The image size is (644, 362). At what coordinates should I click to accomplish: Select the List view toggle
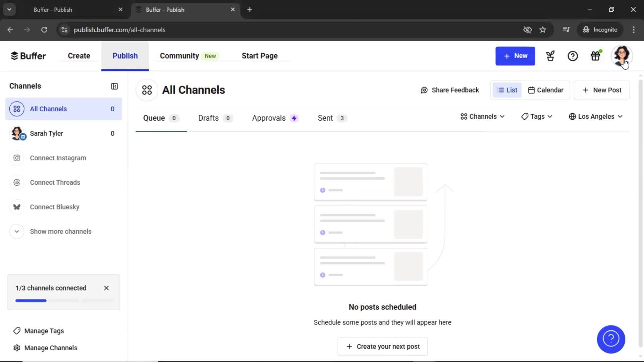(507, 90)
